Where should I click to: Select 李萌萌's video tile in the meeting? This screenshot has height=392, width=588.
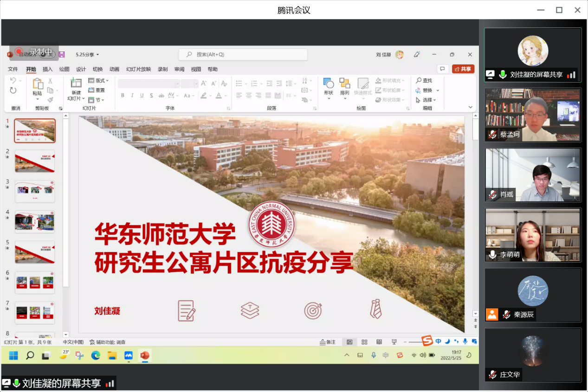533,235
